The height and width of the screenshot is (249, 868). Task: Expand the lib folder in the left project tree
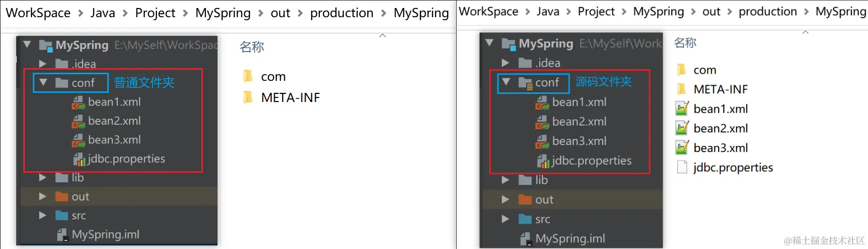[42, 177]
